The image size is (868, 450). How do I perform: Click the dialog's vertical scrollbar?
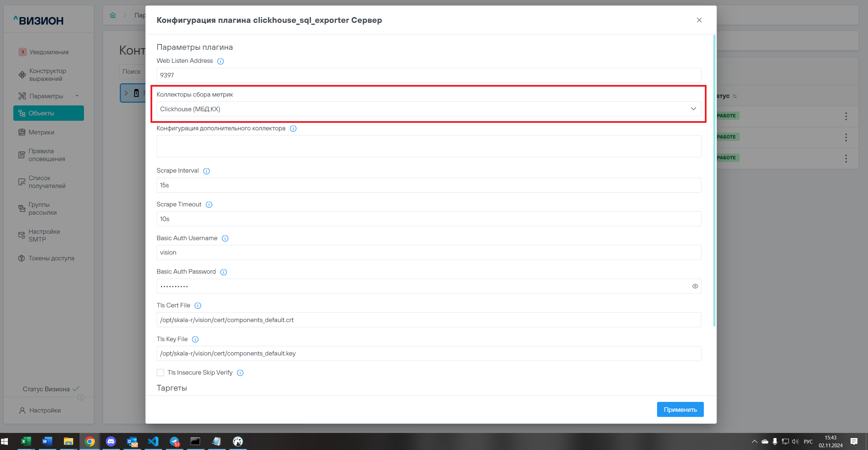[x=714, y=181]
